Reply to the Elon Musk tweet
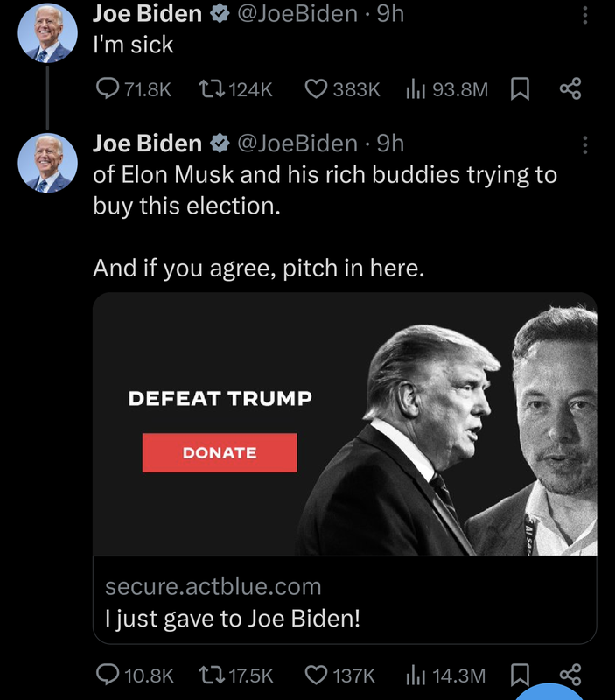The image size is (615, 700). coord(107,675)
